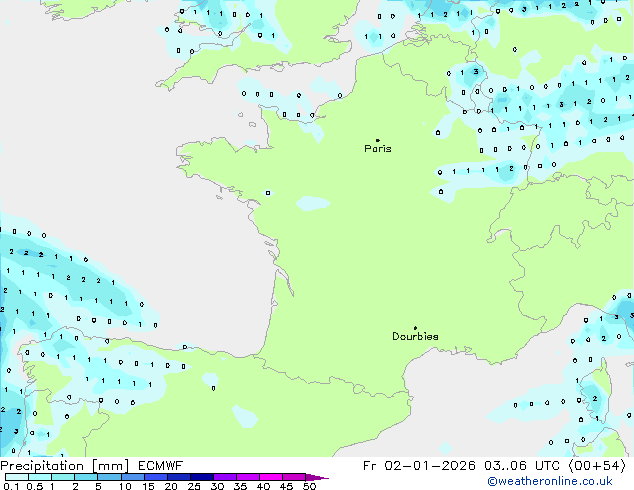Pick the 0.5–1 mm legend swatch
The image size is (634, 490).
coord(40,477)
